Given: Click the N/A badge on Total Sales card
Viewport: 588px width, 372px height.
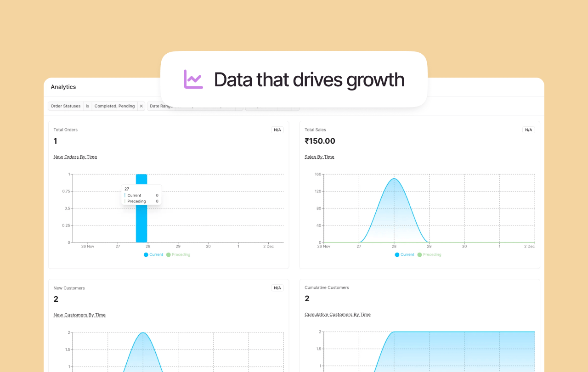Looking at the screenshot, I should [528, 130].
